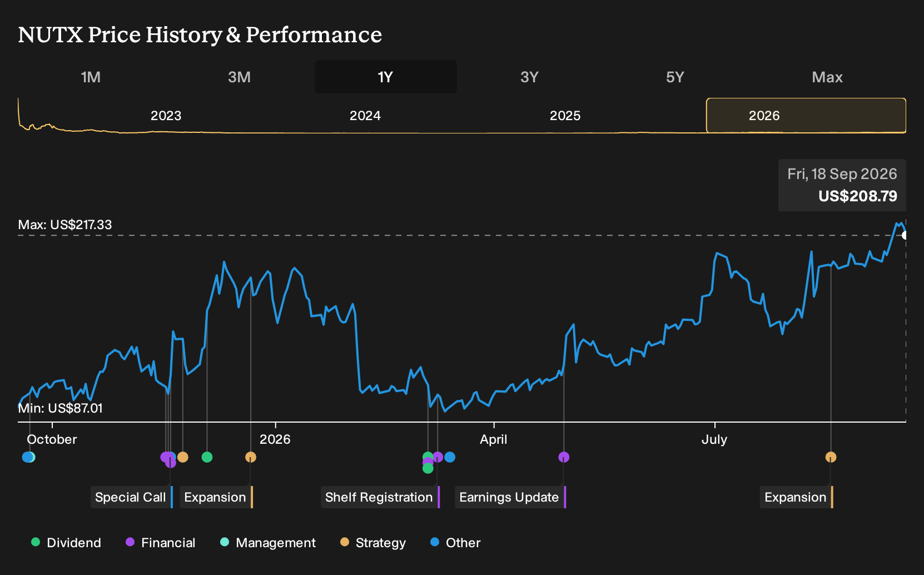924x575 pixels.
Task: Click orange Strategy dot just before 2026
Action: (251, 457)
